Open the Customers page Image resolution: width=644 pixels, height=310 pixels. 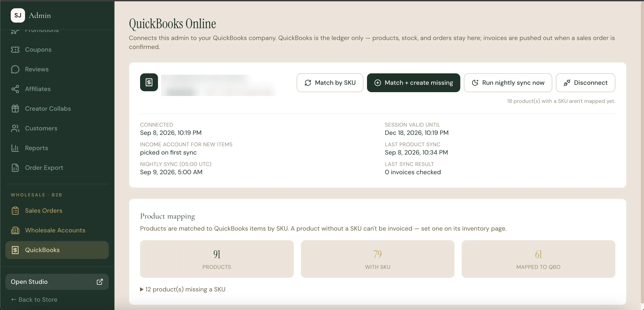[57, 128]
